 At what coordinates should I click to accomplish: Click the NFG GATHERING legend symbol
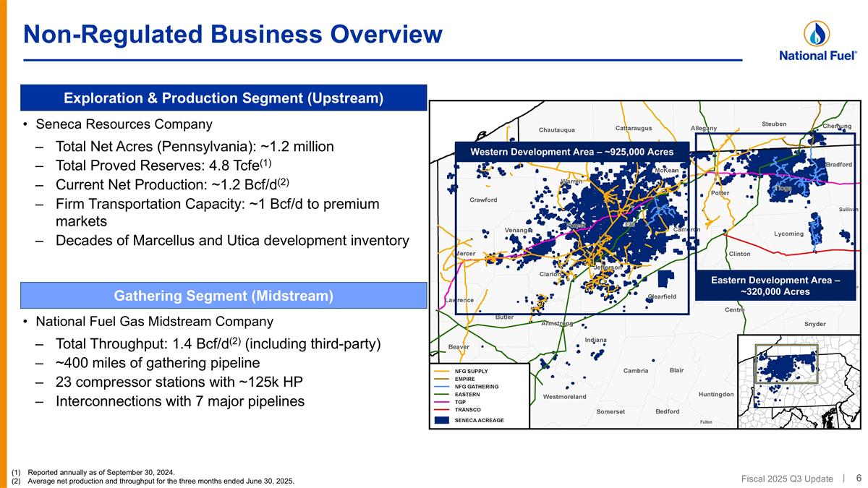pos(441,386)
